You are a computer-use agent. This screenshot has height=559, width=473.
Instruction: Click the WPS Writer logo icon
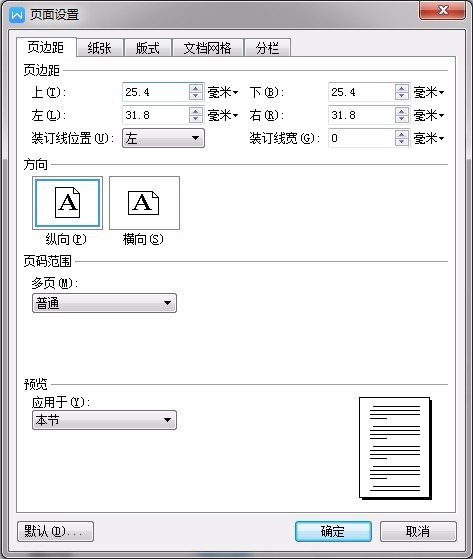click(x=17, y=15)
